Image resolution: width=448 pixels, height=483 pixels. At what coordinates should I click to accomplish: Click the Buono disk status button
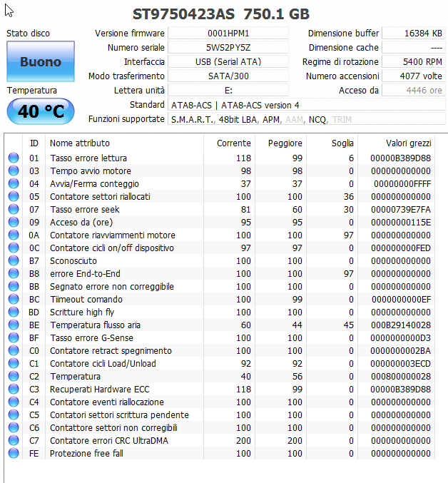click(41, 61)
